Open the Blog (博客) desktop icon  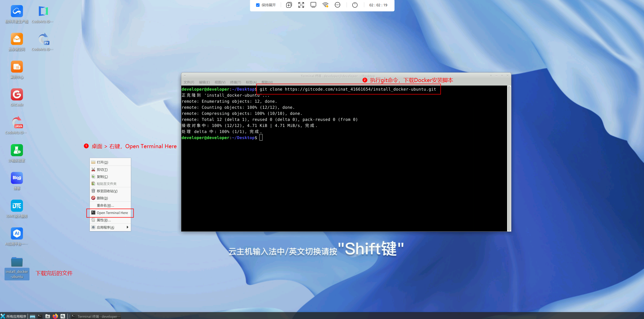coord(17,178)
